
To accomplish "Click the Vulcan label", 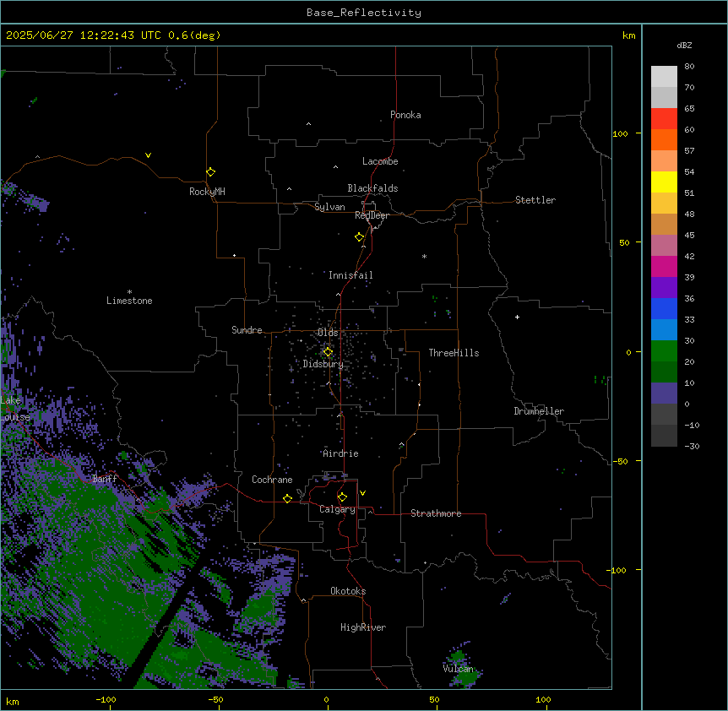I will (x=459, y=669).
